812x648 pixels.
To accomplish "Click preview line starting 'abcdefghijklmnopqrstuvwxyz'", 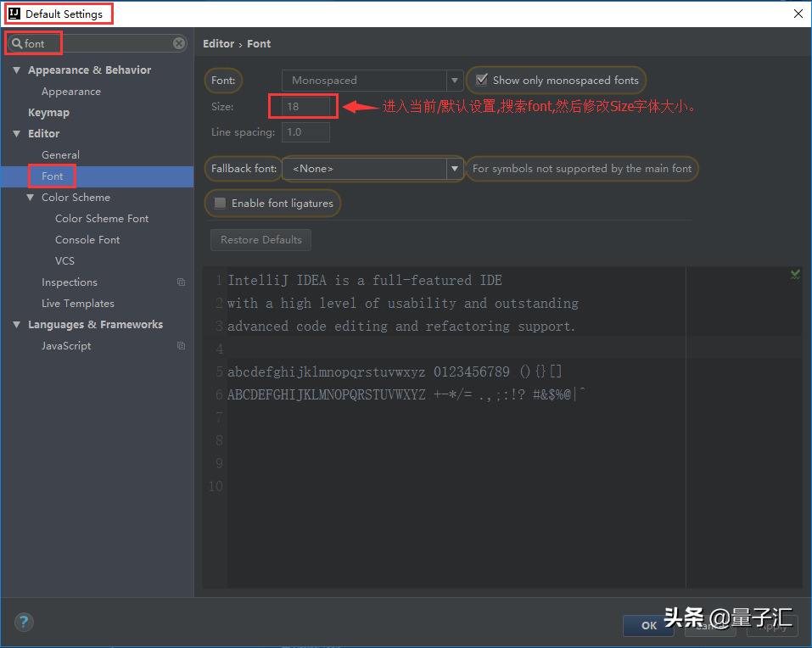I will tap(395, 371).
